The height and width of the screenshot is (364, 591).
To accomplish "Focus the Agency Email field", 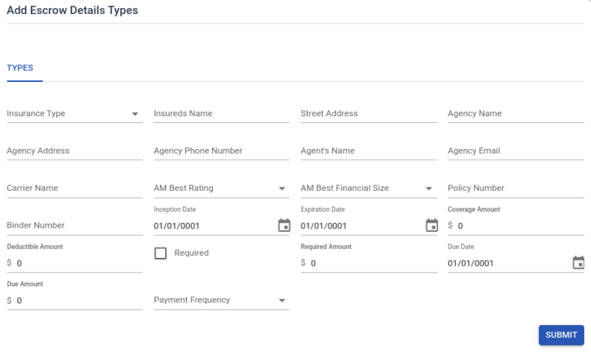I will 516,150.
